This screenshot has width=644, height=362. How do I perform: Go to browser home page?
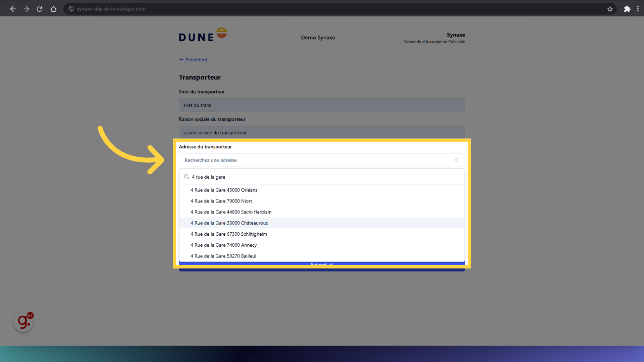coord(53,9)
